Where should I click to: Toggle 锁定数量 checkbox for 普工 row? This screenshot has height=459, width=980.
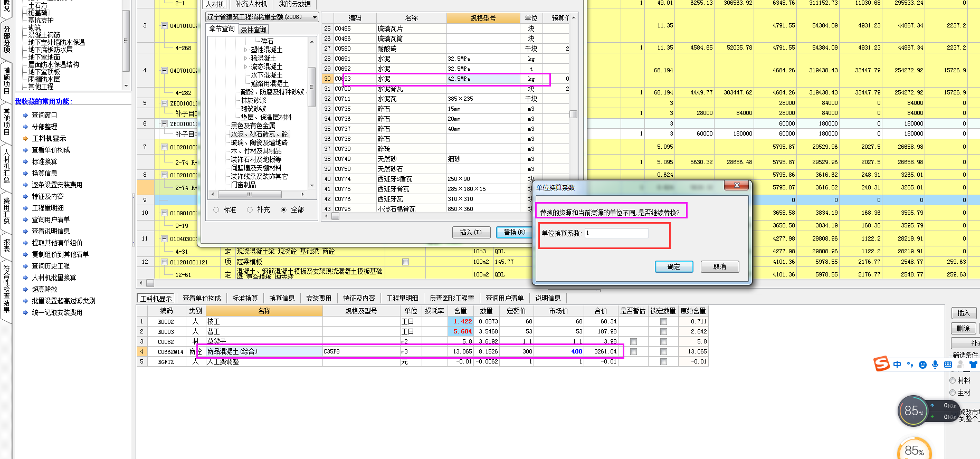point(663,331)
